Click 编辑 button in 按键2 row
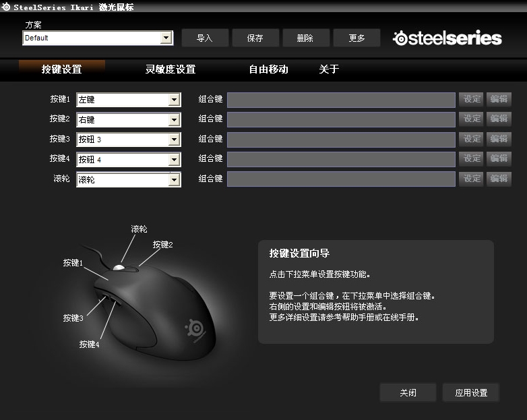527x420 pixels. [x=499, y=119]
